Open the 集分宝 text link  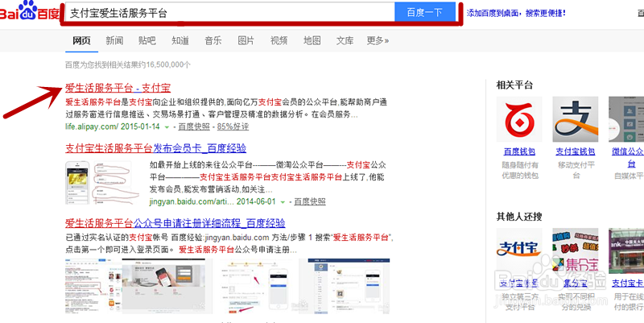click(x=575, y=284)
